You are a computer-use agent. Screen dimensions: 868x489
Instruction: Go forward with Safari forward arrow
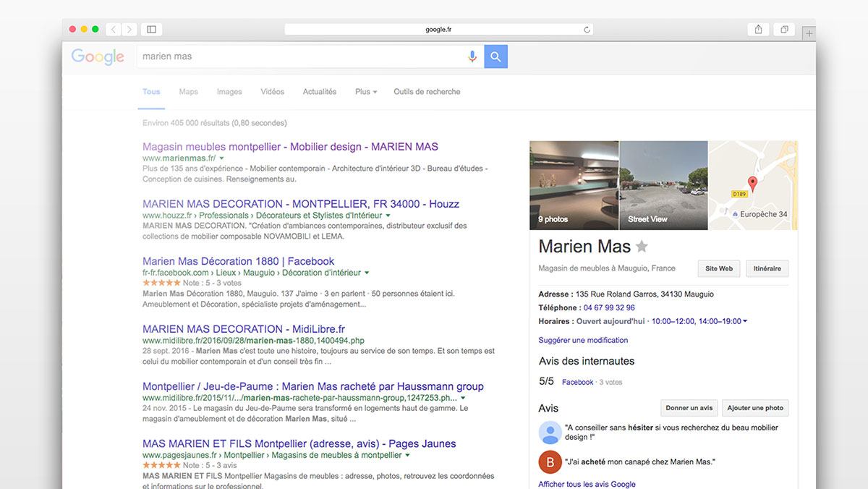[129, 30]
